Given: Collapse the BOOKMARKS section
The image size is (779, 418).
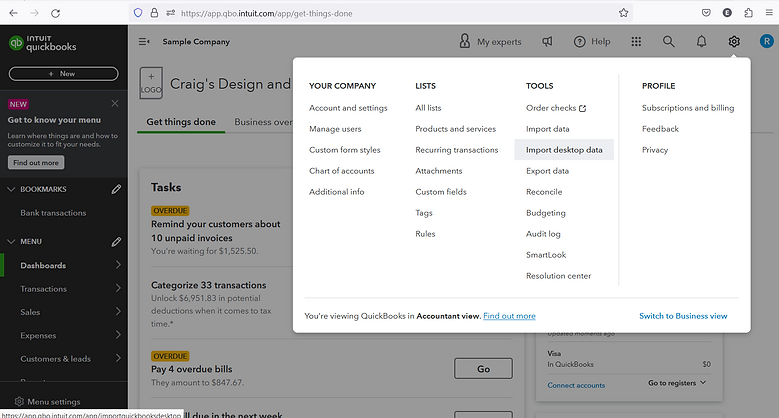Looking at the screenshot, I should (x=11, y=189).
